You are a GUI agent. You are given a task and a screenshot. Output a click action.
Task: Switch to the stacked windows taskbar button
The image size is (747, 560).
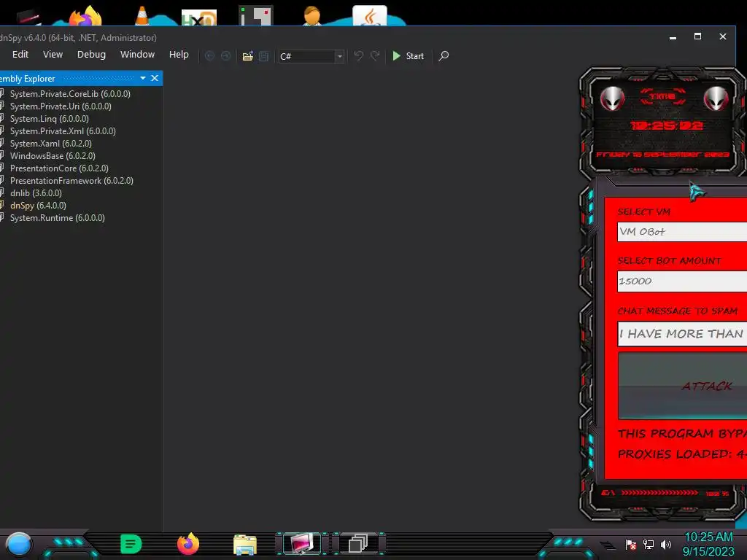358,543
